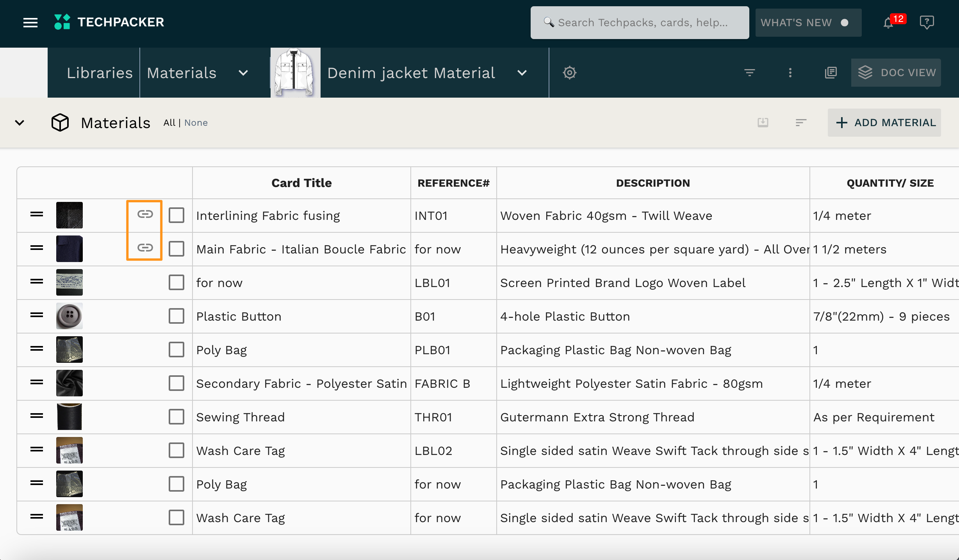Screen dimensions: 959x560
Task: Switch to DOC VIEW
Action: (896, 73)
